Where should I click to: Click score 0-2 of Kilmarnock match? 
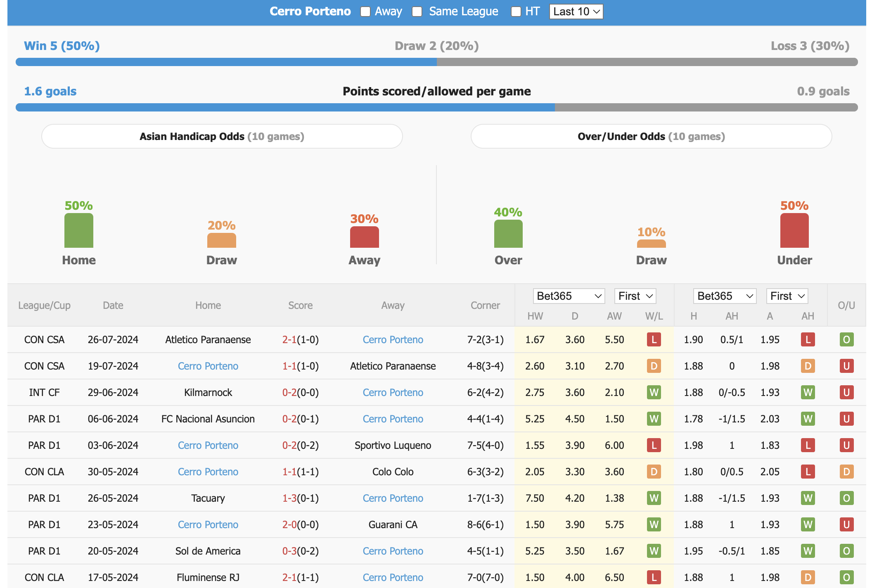289,392
